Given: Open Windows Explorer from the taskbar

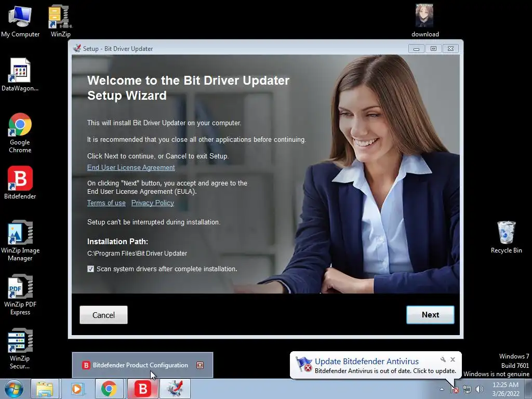Looking at the screenshot, I should (x=45, y=389).
